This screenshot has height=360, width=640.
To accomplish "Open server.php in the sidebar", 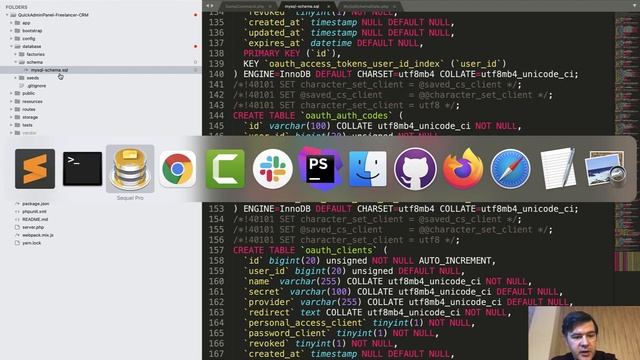I will click(x=33, y=227).
